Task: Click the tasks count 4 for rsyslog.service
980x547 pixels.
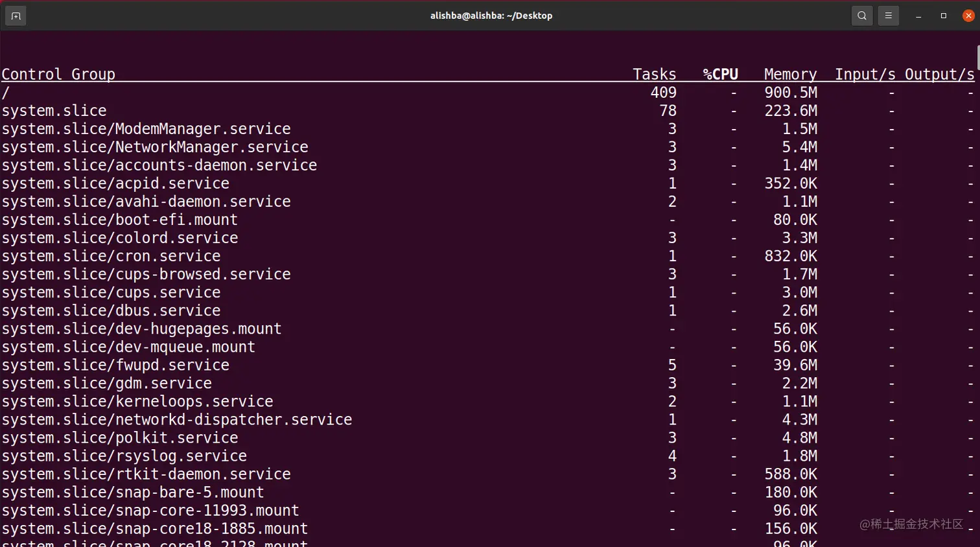Action: click(x=672, y=456)
